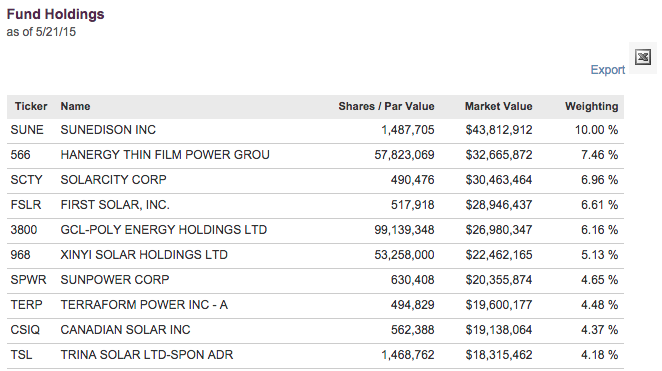Select the Ticker column header
This screenshot has height=371, width=662.
(31, 106)
